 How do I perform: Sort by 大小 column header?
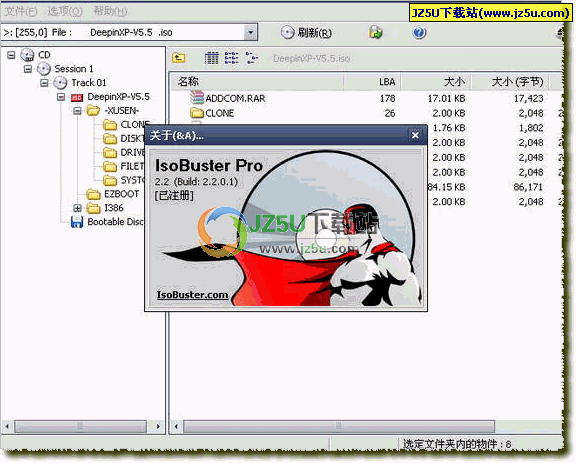pos(436,82)
